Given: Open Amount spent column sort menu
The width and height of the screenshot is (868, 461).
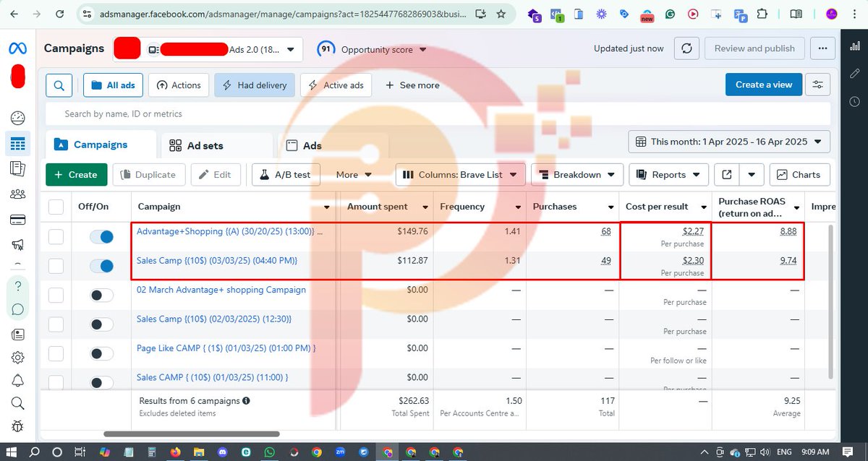Looking at the screenshot, I should (425, 207).
